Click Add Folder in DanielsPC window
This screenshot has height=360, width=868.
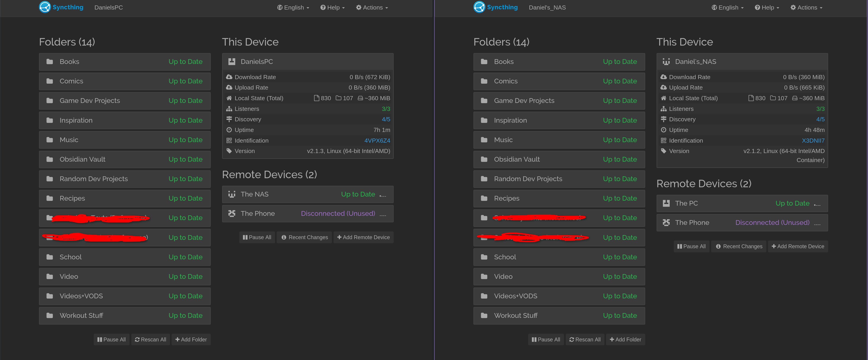point(191,340)
